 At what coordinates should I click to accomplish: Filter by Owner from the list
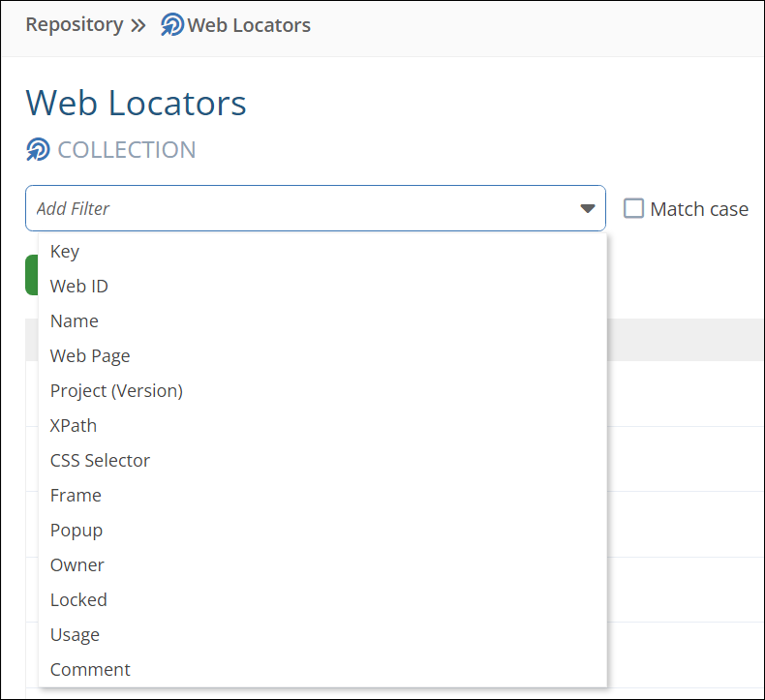[77, 565]
